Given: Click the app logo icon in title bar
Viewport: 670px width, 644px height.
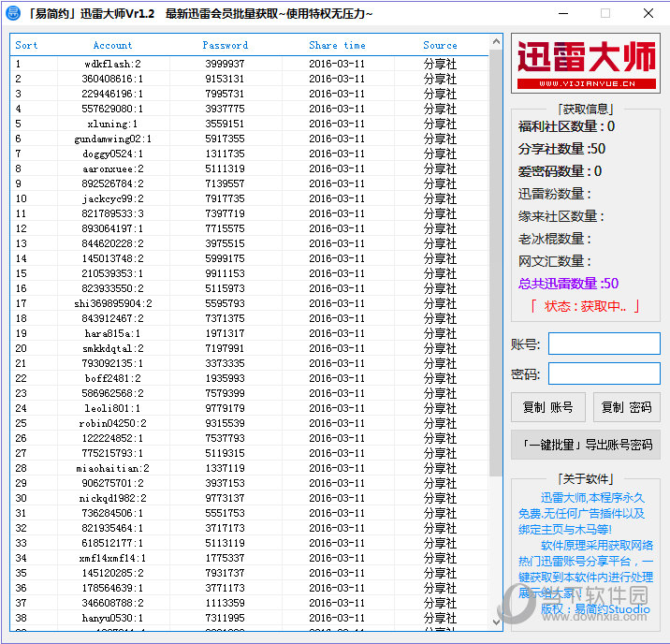Looking at the screenshot, I should 13,13.
